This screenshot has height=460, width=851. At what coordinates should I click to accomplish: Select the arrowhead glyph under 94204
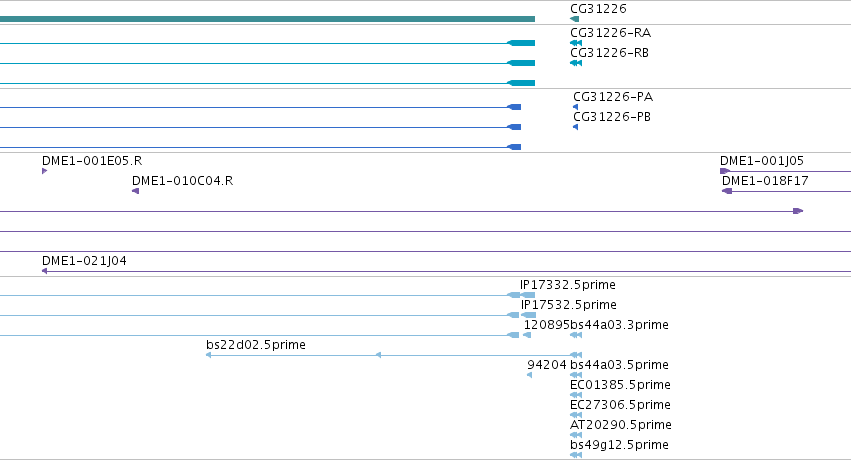[530, 375]
